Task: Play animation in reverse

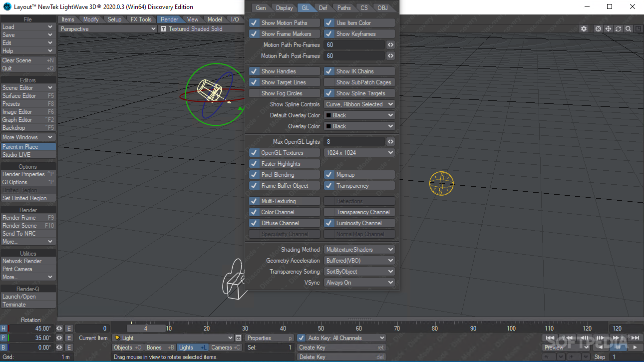Action: pyautogui.click(x=601, y=347)
